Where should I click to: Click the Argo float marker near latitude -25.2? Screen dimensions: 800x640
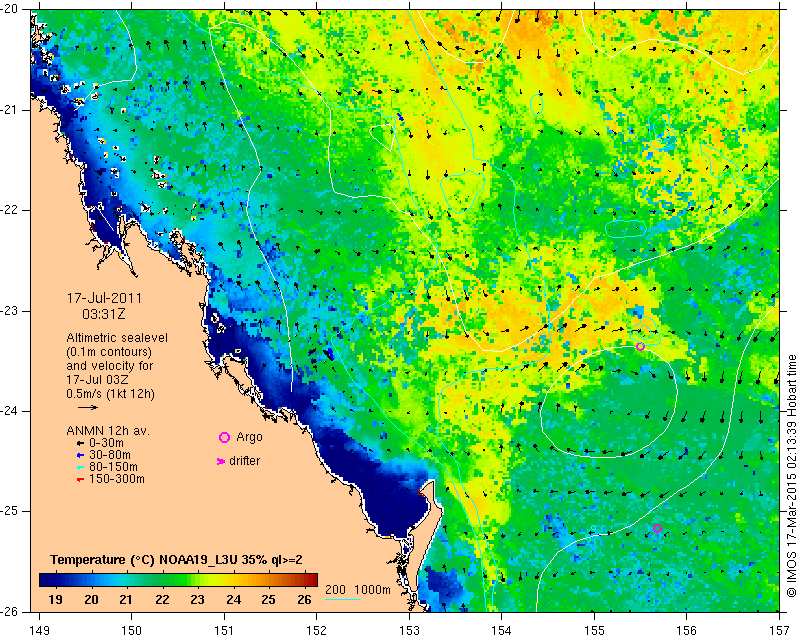[657, 528]
